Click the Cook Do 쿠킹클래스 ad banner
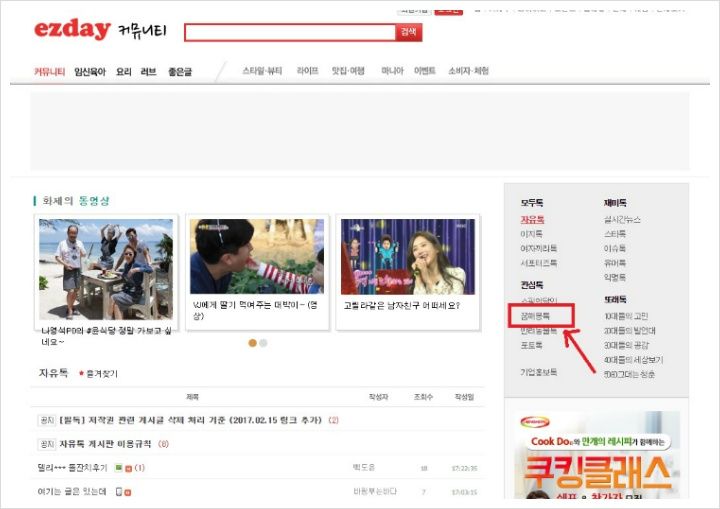720x509 pixels. click(x=596, y=455)
